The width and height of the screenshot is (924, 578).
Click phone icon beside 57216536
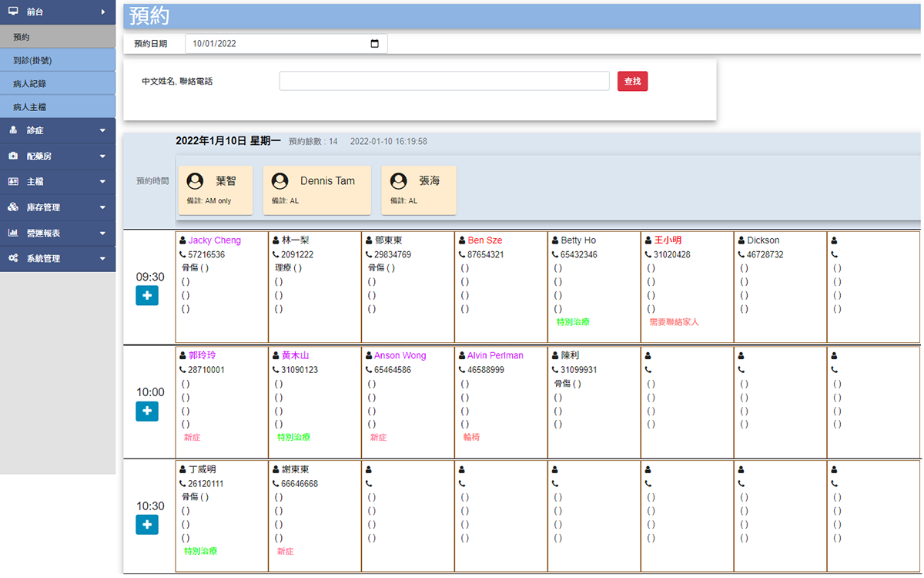(x=182, y=254)
